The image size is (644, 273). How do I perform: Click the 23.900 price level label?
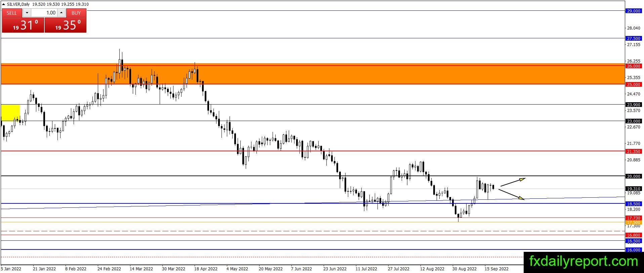pyautogui.click(x=634, y=105)
